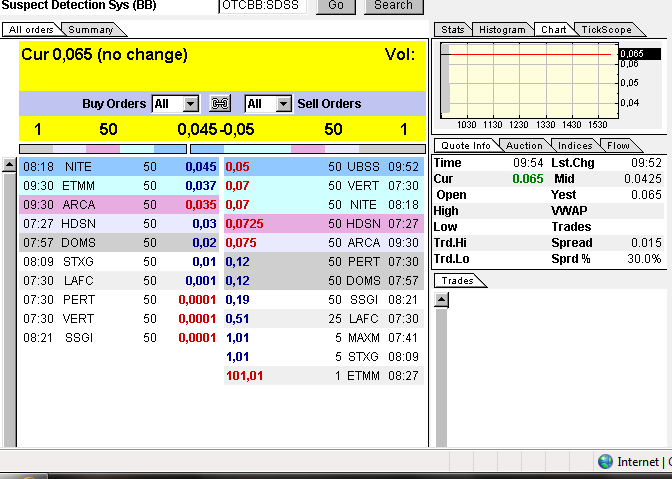Open the Auction tab

click(x=524, y=146)
